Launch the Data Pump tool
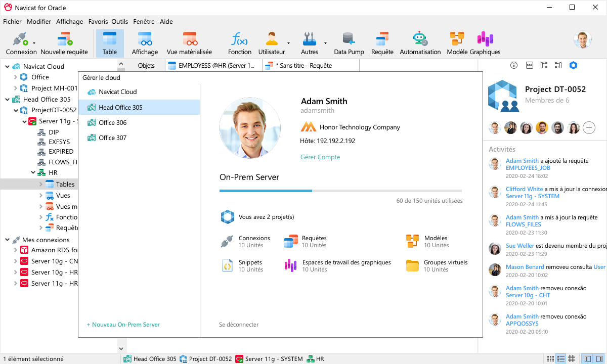The height and width of the screenshot is (364, 607). coord(349,43)
